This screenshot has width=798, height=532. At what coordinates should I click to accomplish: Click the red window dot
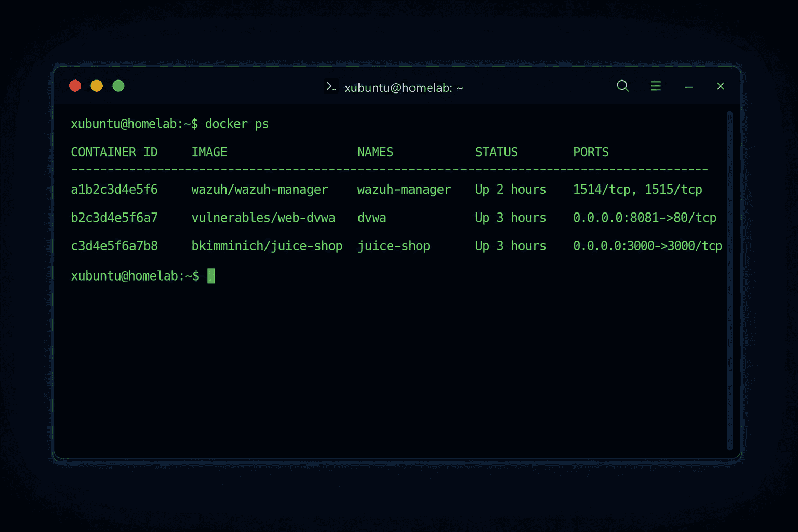coord(75,86)
